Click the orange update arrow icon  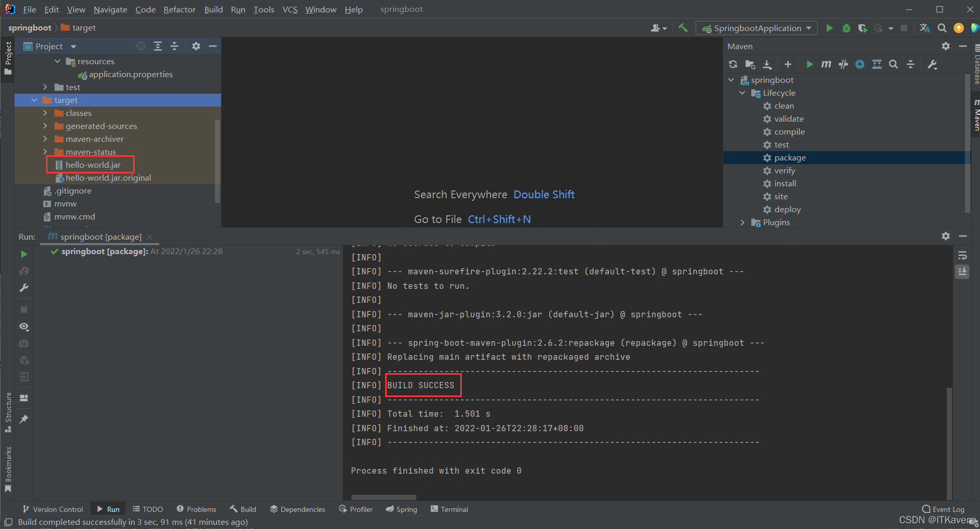959,28
